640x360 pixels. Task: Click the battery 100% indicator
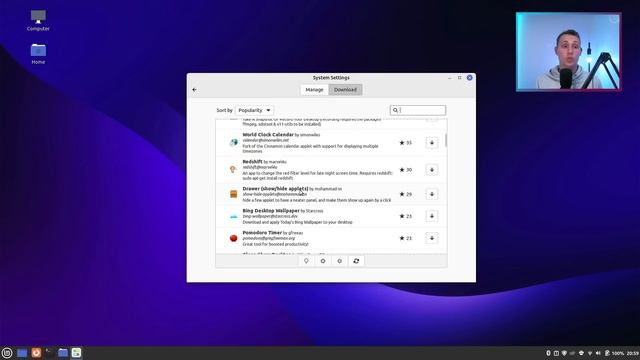pyautogui.click(x=614, y=353)
